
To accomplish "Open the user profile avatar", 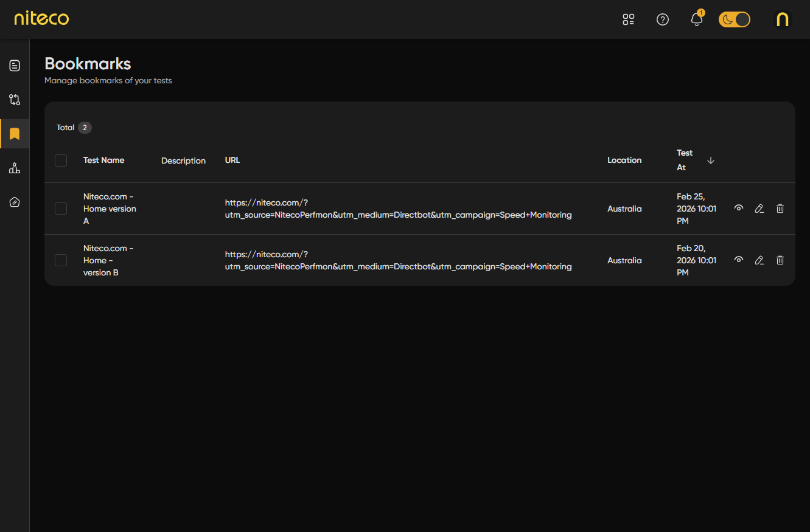I will click(783, 19).
